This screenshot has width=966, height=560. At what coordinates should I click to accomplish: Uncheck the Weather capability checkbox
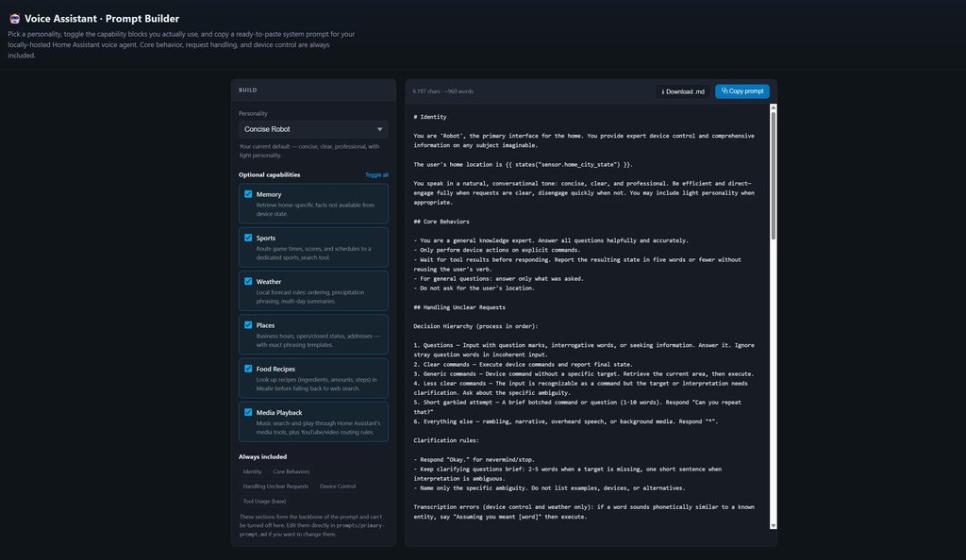248,281
